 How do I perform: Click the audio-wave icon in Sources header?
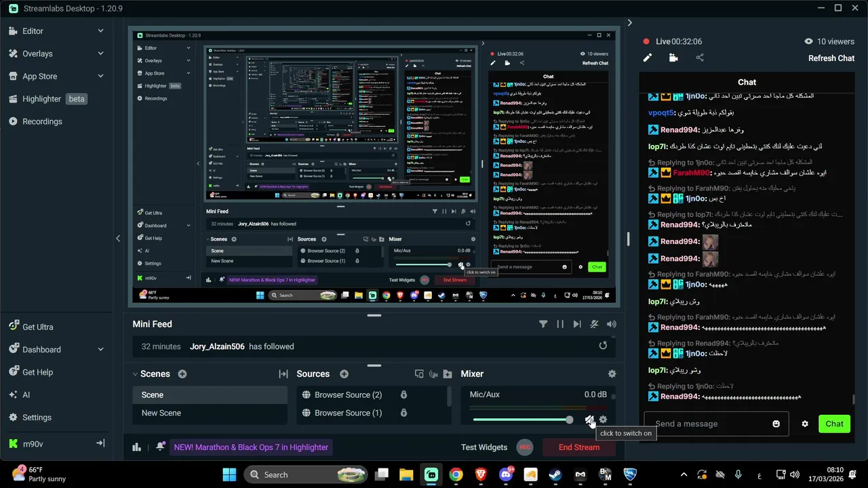coord(434,373)
